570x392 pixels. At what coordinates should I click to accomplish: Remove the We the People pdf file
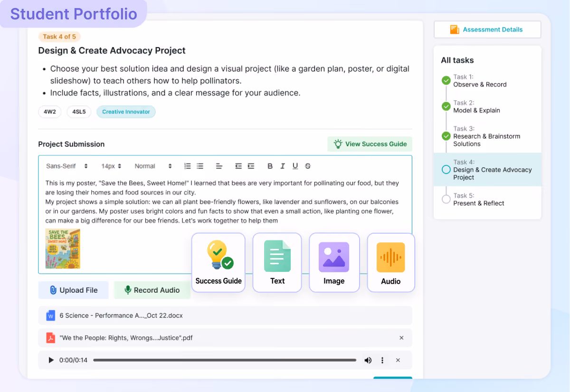(401, 338)
